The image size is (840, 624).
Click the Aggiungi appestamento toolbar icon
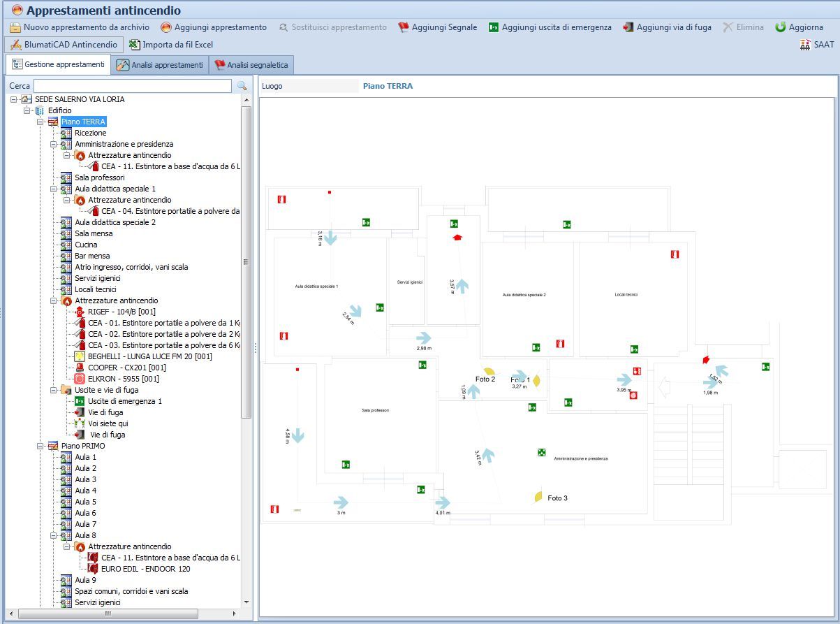(166, 27)
